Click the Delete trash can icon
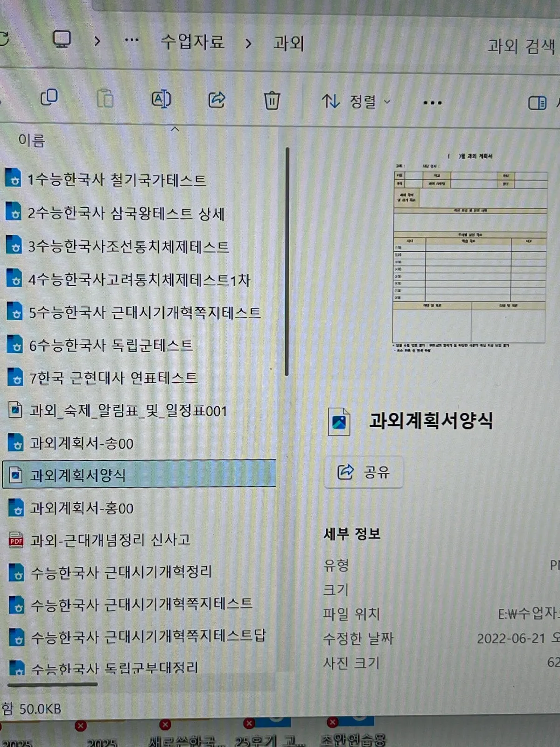Viewport: 560px width, 747px height. (272, 100)
